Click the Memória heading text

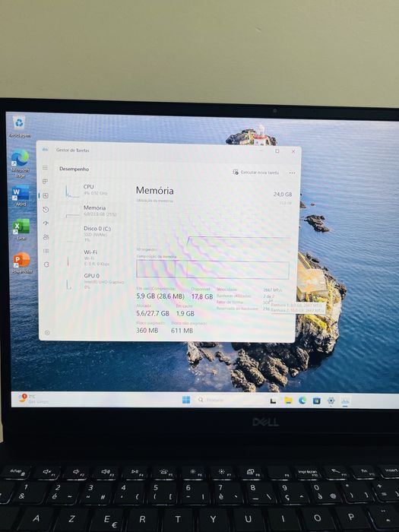pyautogui.click(x=155, y=190)
